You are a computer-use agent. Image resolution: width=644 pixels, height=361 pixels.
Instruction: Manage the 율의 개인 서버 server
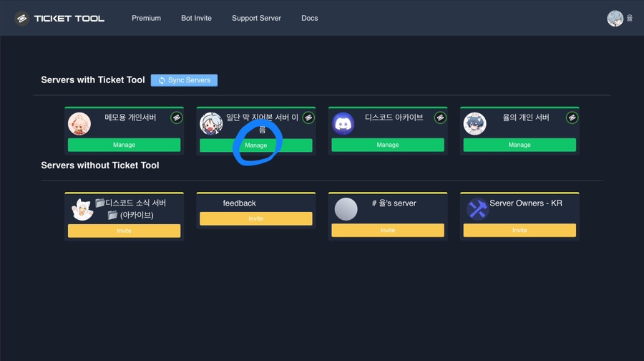[x=519, y=145]
